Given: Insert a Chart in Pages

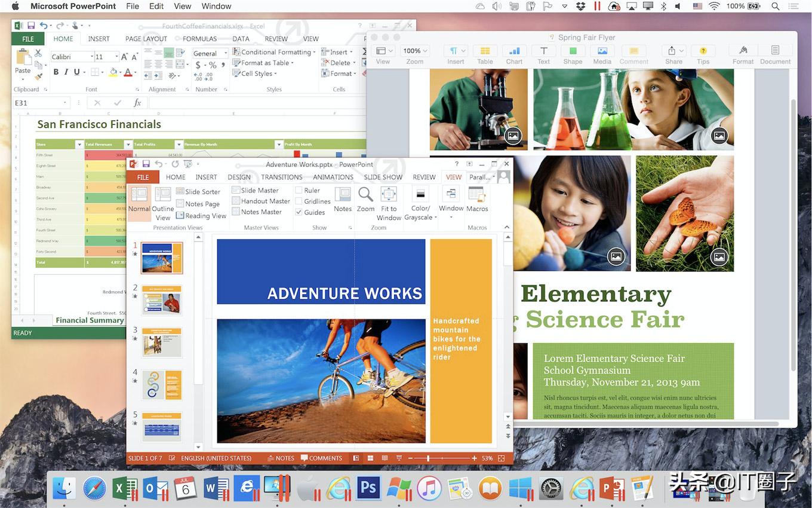Looking at the screenshot, I should (513, 55).
